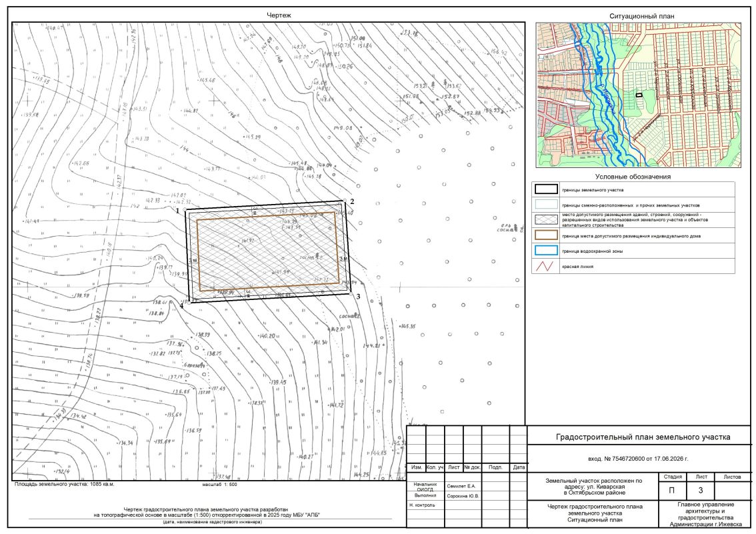Screen dimensions: 756x534
Task: Open the situational plan map thumbnail
Action: (639, 95)
